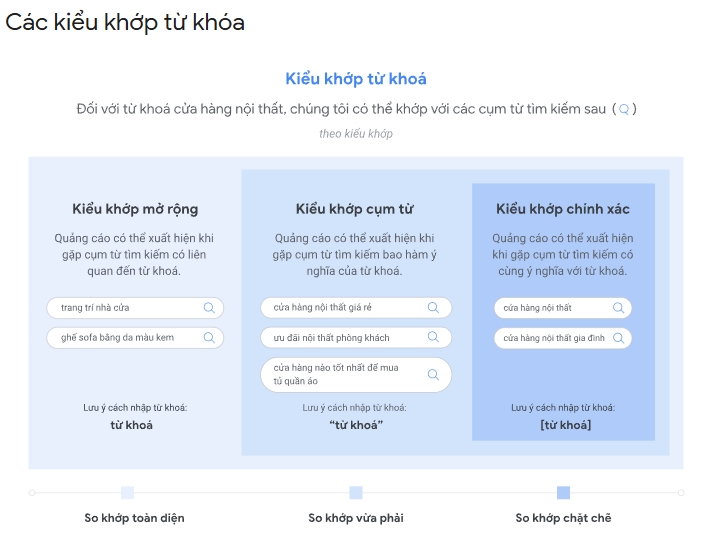
Task: Click search icon in "ưu đãi nội thất phòng khách"
Action: tap(433, 338)
